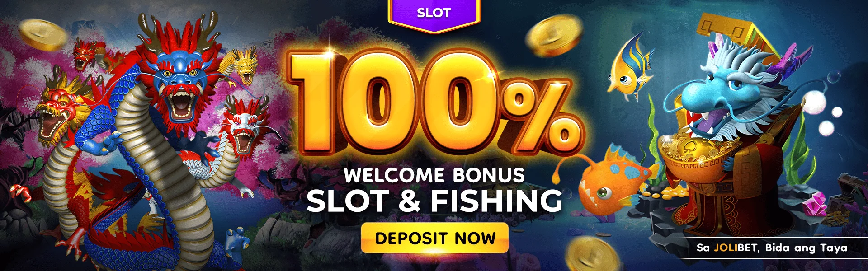This screenshot has width=868, height=271.
Task: Click the WELCOME BONUS heading
Action: (x=434, y=175)
